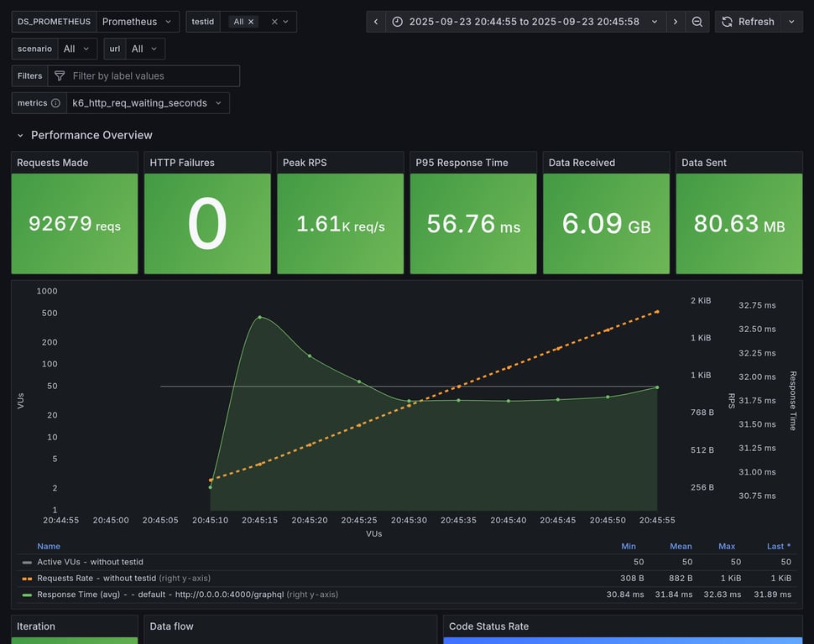This screenshot has height=644, width=814.
Task: Open the scenario All dropdown
Action: point(77,49)
